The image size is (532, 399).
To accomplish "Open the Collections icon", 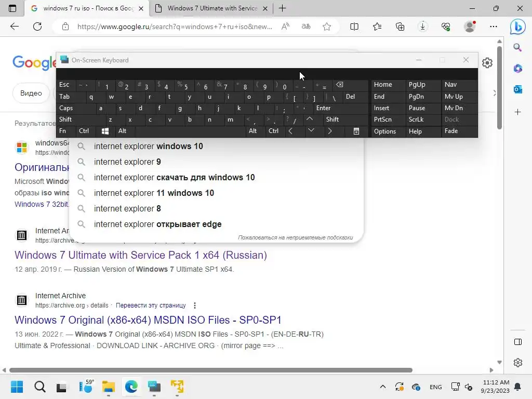I will (400, 26).
